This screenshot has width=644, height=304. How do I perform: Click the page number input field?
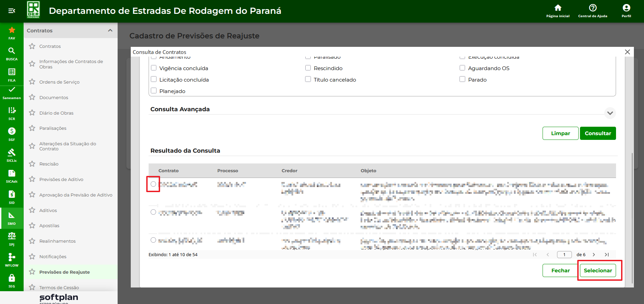click(564, 255)
